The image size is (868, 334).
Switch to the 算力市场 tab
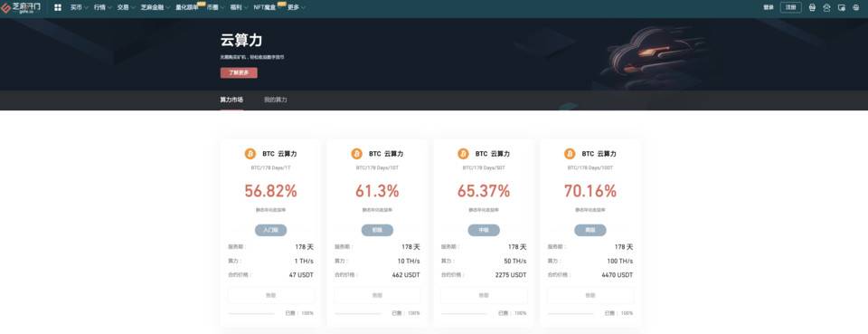point(231,100)
